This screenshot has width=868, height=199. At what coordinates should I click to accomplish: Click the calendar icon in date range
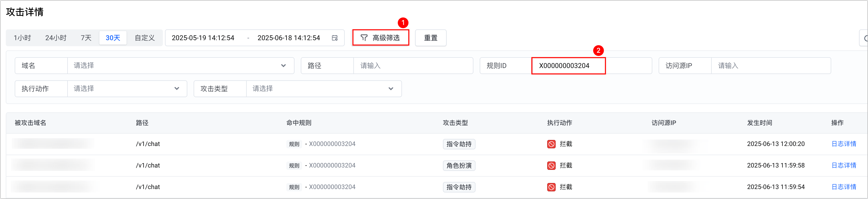[335, 38]
